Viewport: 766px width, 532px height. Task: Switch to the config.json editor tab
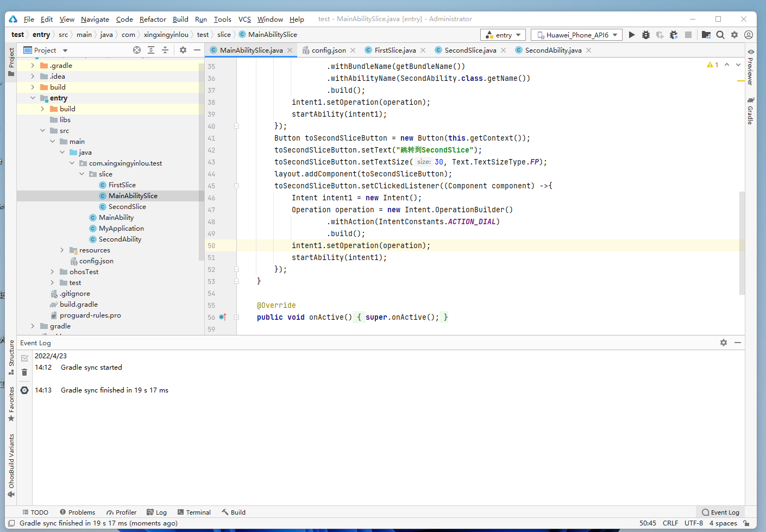pos(328,50)
